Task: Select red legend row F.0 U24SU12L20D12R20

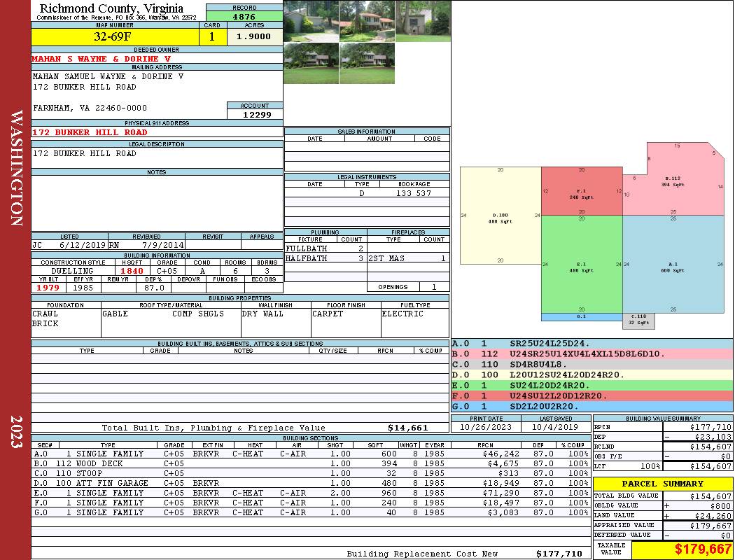Action: (x=592, y=395)
